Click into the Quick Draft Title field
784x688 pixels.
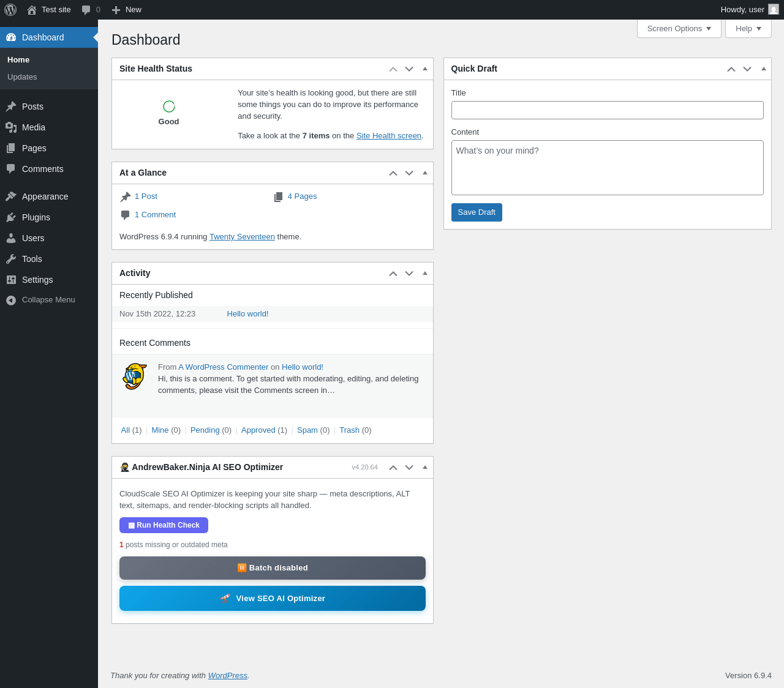608,110
